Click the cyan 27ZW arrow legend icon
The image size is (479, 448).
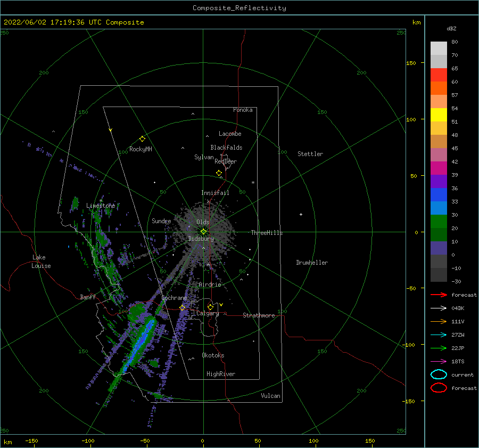click(x=439, y=335)
